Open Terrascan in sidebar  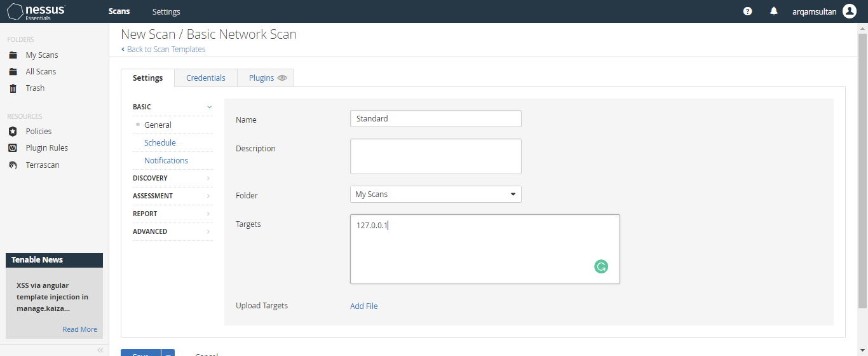43,165
